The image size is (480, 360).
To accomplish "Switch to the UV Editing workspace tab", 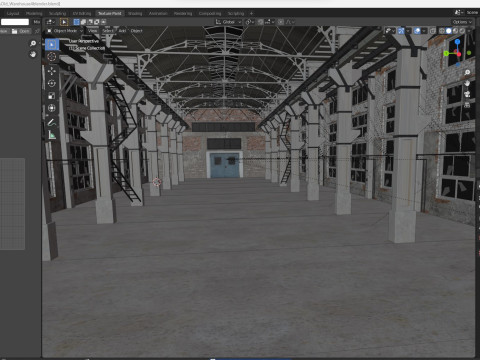I will [82, 13].
